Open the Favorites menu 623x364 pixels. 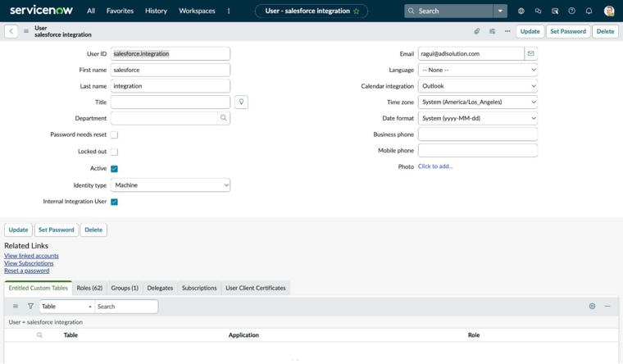click(x=120, y=11)
